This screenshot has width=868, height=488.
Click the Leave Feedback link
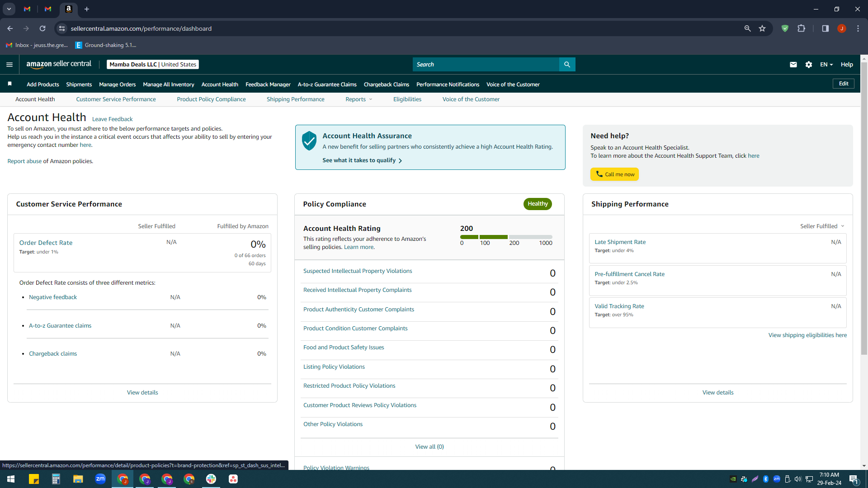(113, 119)
